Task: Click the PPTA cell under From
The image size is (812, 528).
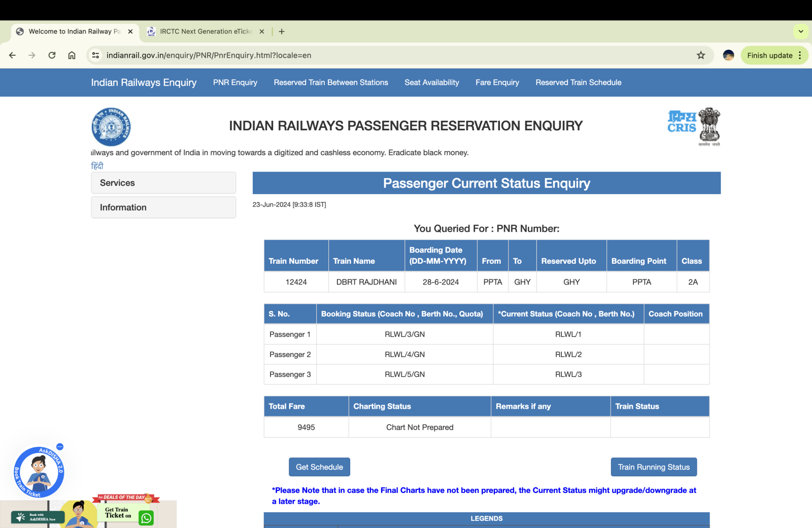Action: (493, 282)
